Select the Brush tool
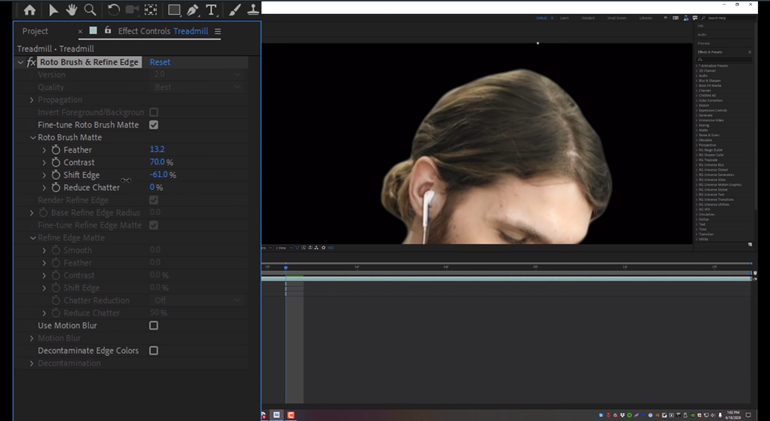This screenshot has height=421, width=770. (235, 10)
